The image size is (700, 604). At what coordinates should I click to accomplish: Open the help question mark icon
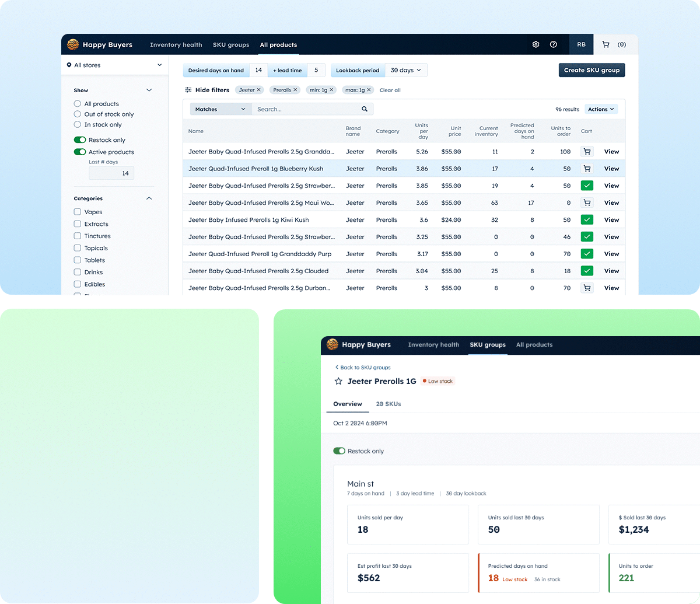click(554, 44)
